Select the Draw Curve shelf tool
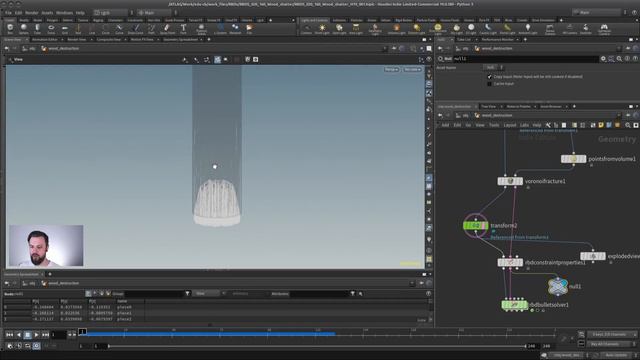 [136, 29]
